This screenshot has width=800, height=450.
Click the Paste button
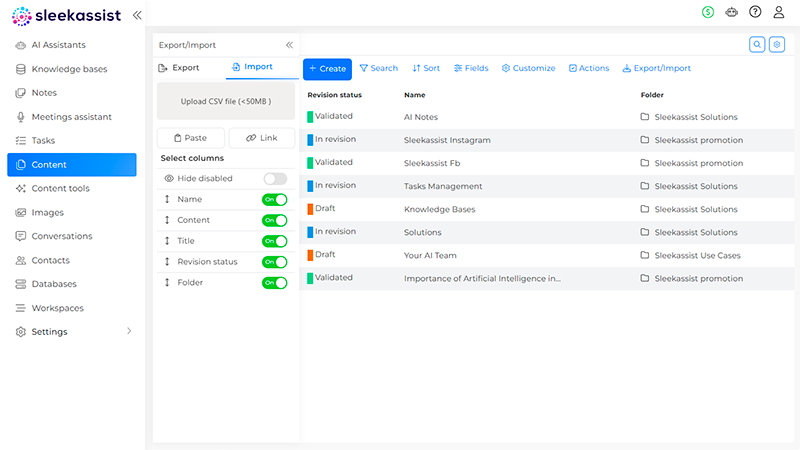point(191,138)
